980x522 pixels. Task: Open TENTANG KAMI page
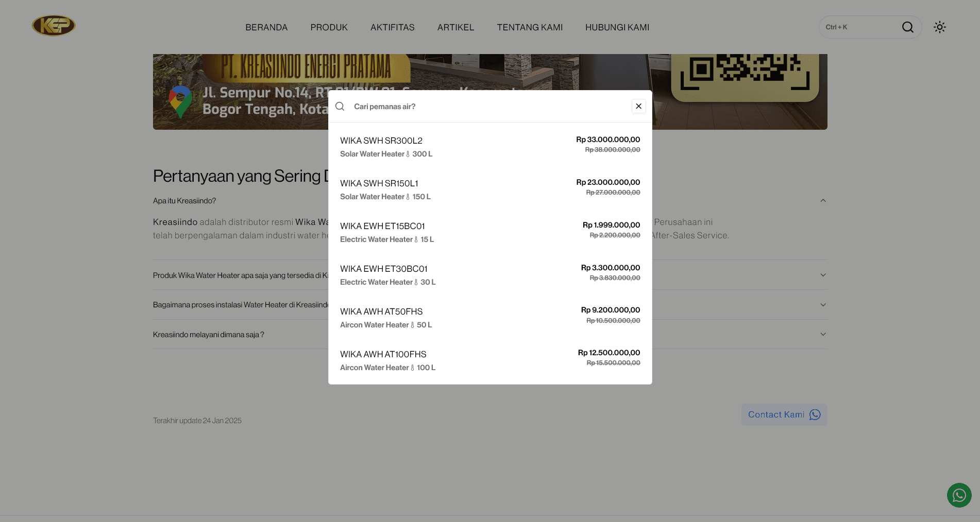(530, 27)
